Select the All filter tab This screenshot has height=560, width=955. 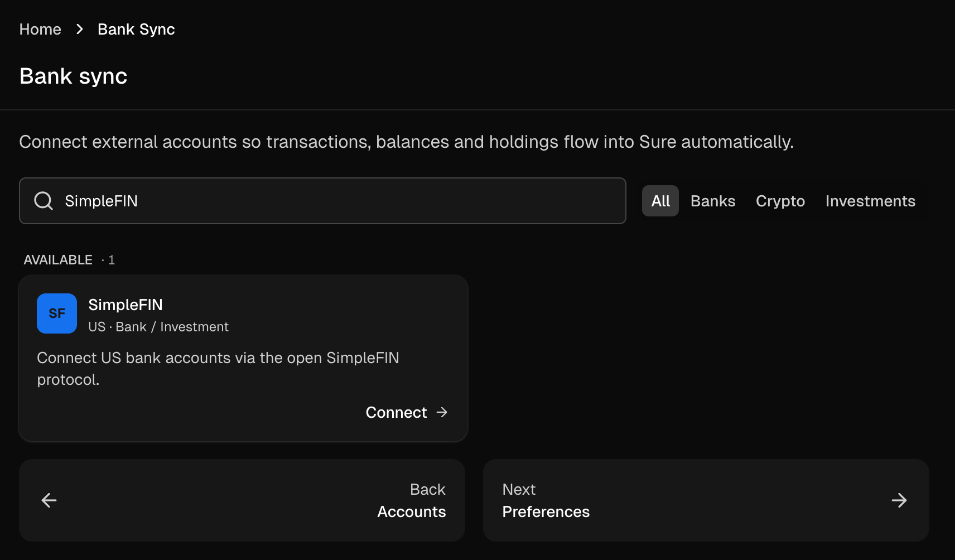pyautogui.click(x=660, y=201)
